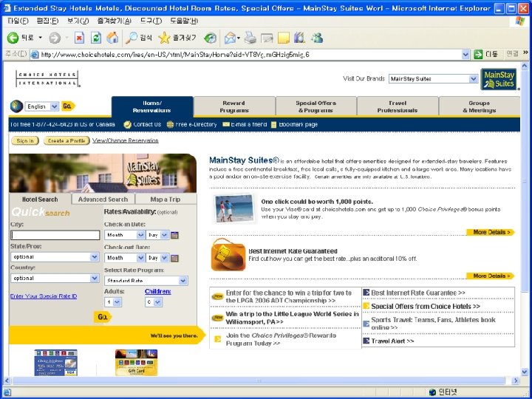Open the File menu in menu bar
The width and height of the screenshot is (532, 399).
tap(18, 21)
